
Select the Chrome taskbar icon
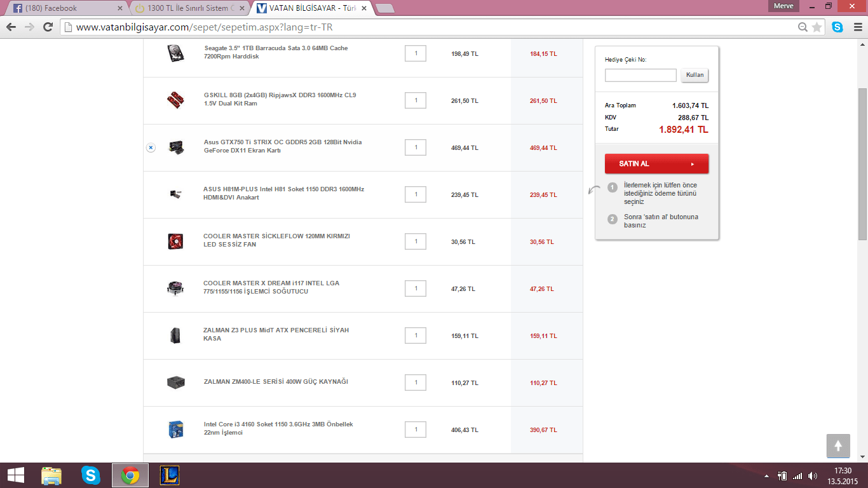point(130,475)
